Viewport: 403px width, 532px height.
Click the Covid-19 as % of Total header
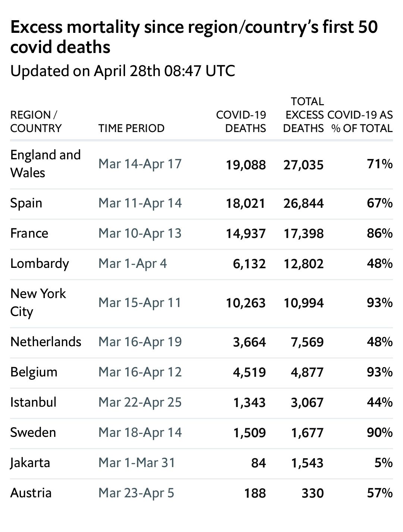point(360,121)
